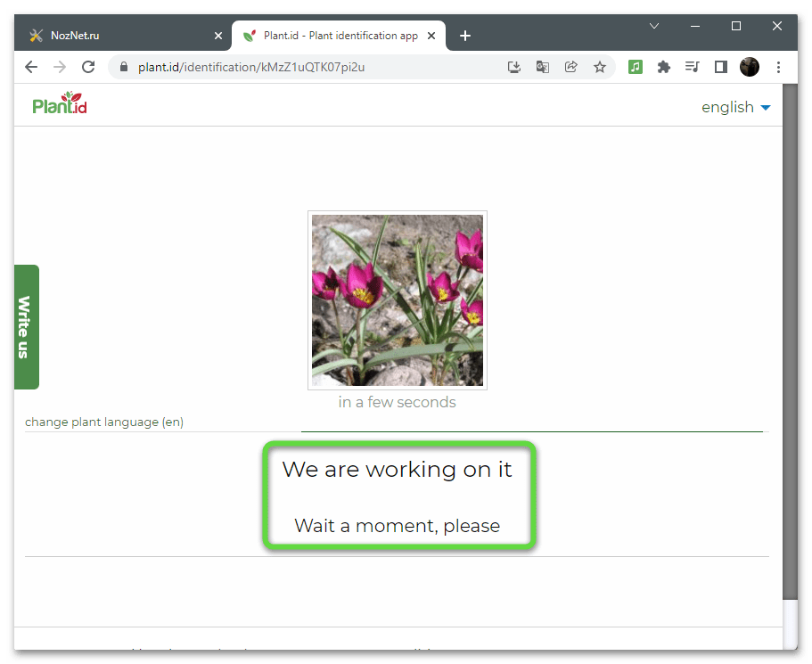Viewport: 812px width, 664px height.
Task: Open the media control playlist icon
Action: pyautogui.click(x=693, y=67)
